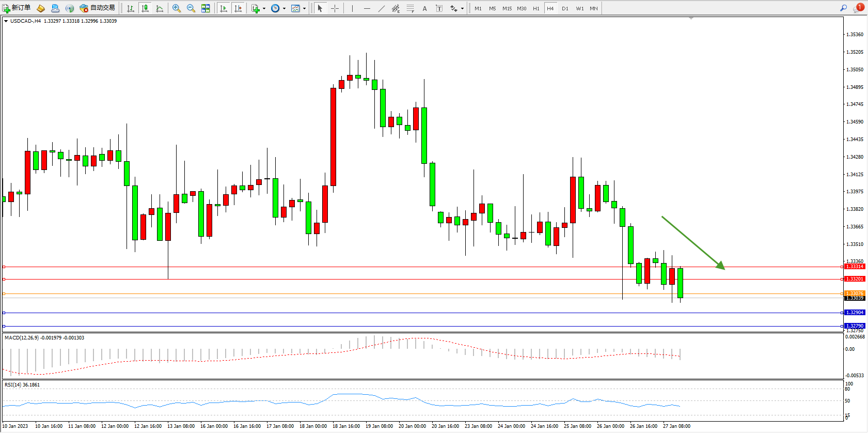This screenshot has height=433, width=868.
Task: Draw a horizontal line tool
Action: 367,8
